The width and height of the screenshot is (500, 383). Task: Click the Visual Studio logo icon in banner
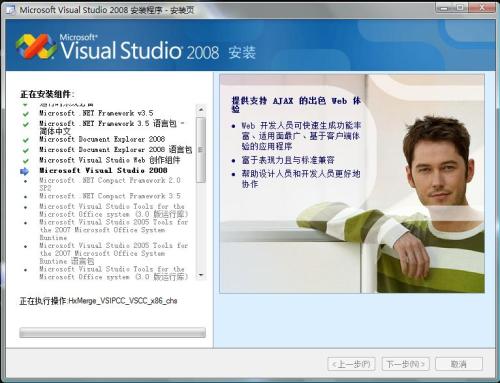tap(36, 46)
